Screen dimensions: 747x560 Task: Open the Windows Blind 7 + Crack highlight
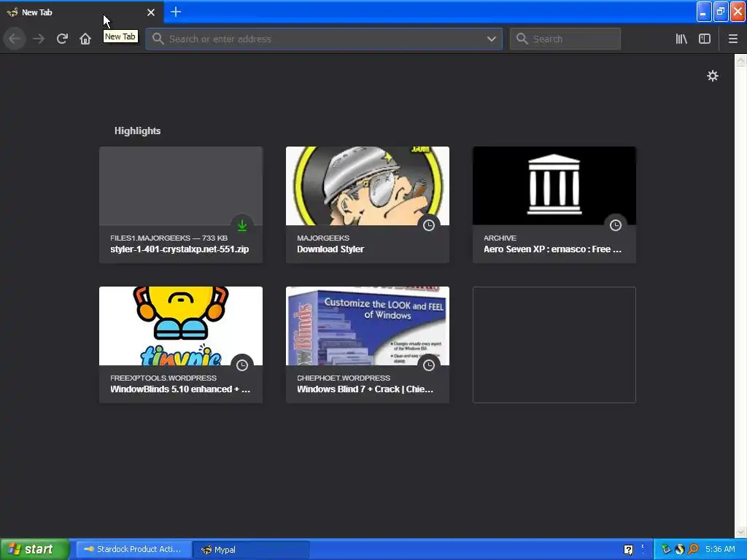[368, 345]
